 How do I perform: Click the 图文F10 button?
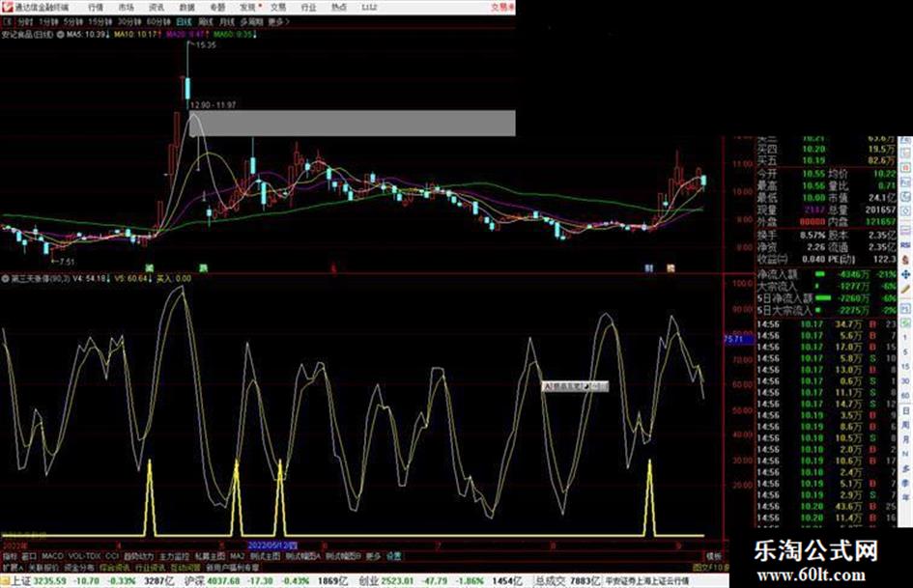[x=710, y=567]
